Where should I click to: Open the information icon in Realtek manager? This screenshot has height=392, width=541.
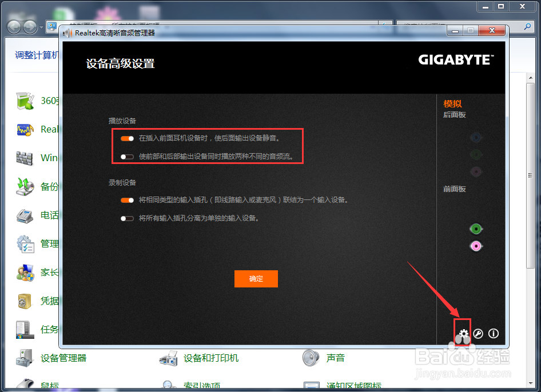[x=494, y=333]
